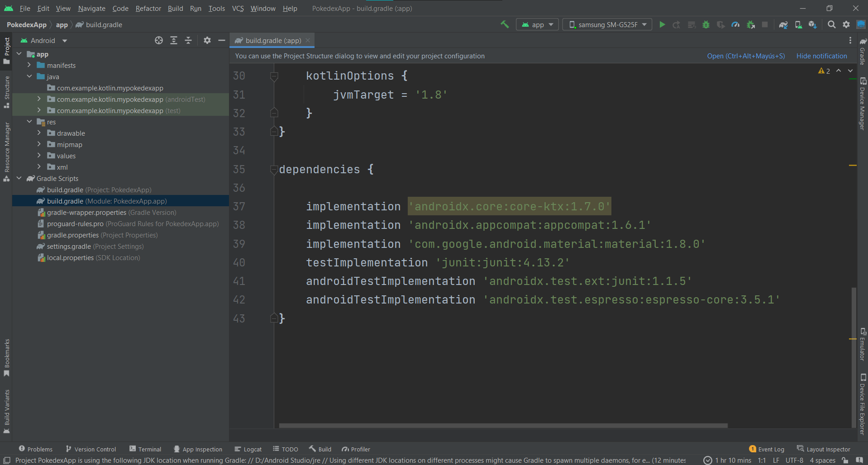868x465 pixels.
Task: Collapse the Gradle Scripts node
Action: tap(19, 178)
